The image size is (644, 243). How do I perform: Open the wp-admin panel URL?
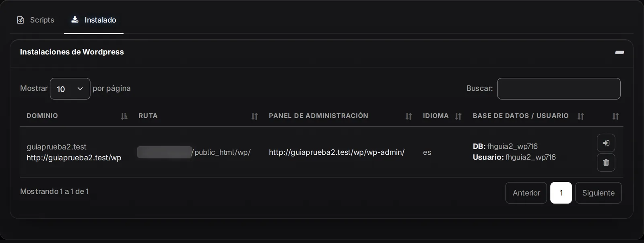click(336, 152)
